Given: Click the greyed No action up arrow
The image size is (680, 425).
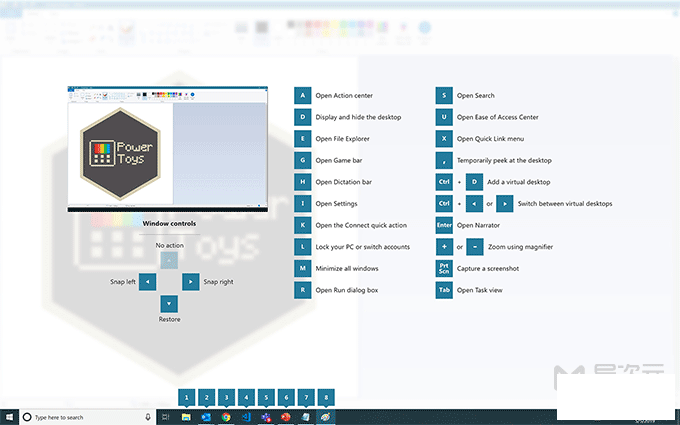Looking at the screenshot, I should click(x=169, y=260).
